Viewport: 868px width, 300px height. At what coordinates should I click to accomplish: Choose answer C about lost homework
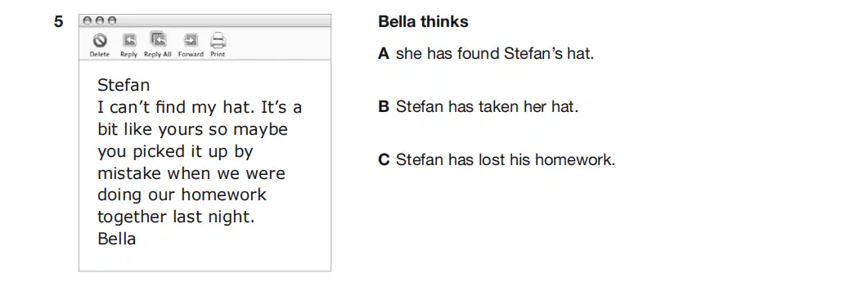point(497,160)
